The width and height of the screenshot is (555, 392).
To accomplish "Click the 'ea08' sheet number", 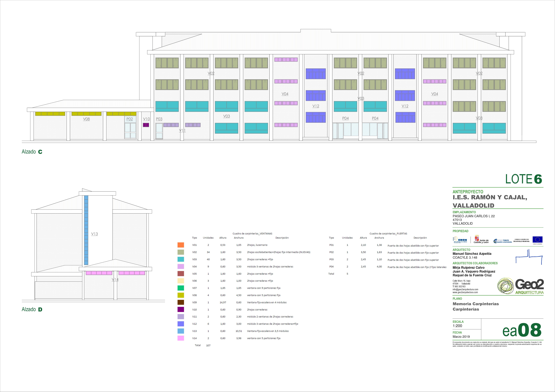I will tap(522, 330).
